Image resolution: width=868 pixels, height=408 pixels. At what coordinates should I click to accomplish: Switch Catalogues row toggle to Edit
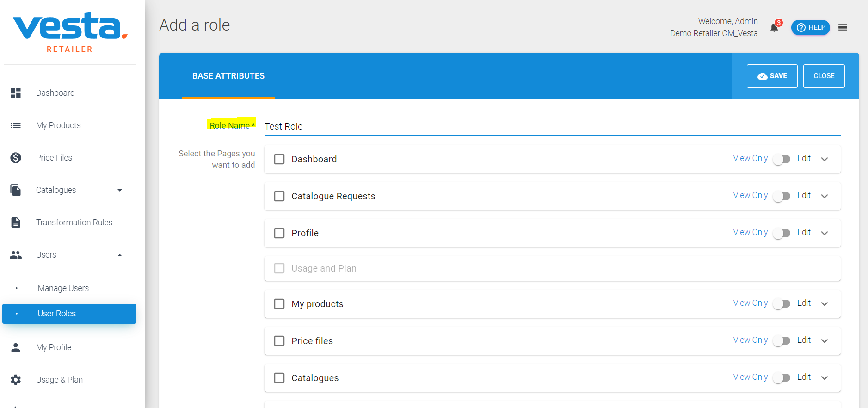pyautogui.click(x=782, y=378)
